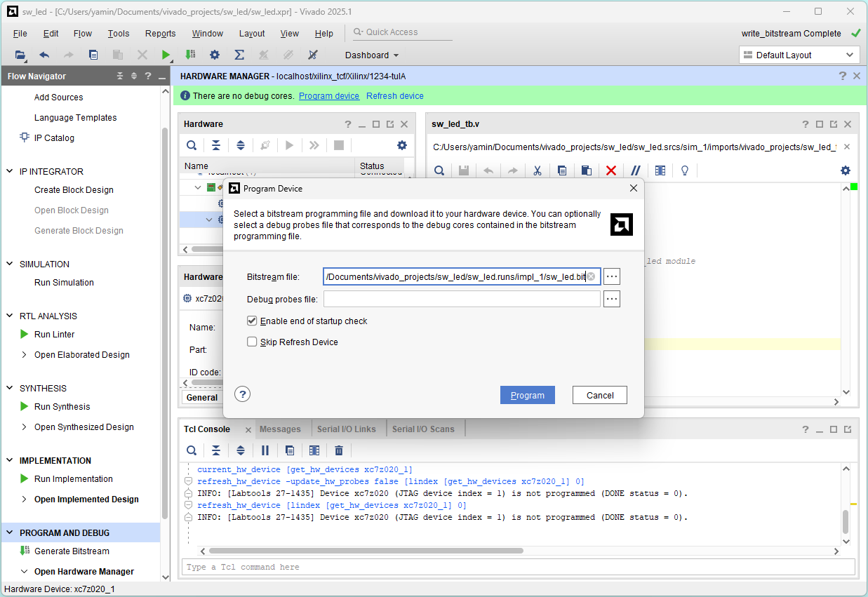
Task: Click the browse button for Bitstream file
Action: (612, 277)
